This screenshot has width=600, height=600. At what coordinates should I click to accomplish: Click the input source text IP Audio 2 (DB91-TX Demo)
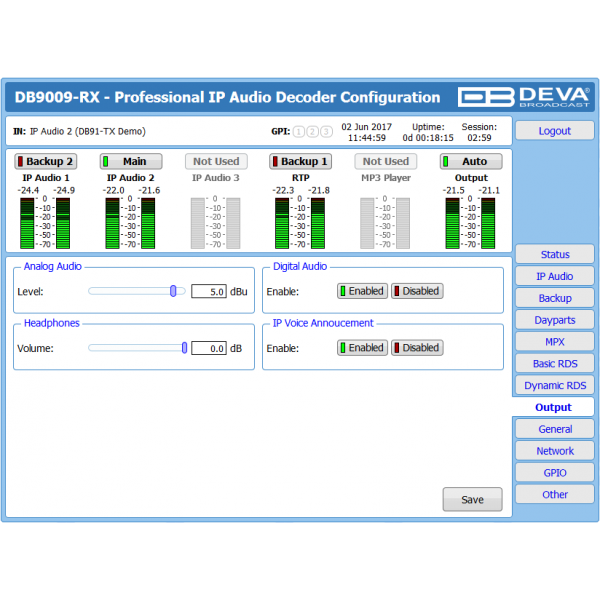tap(88, 132)
